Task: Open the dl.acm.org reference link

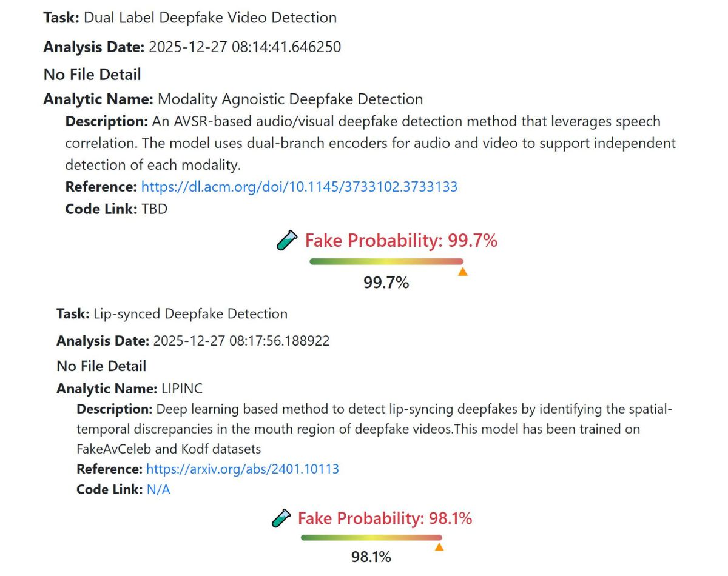Action: (x=299, y=187)
